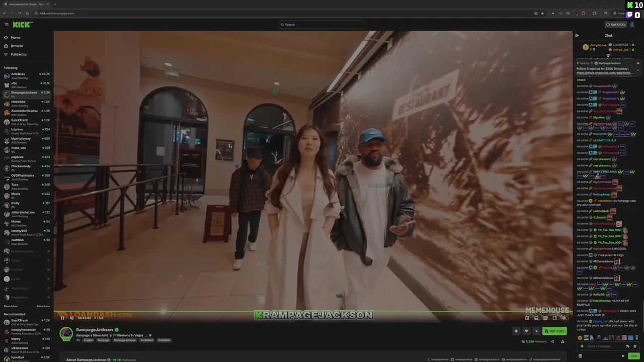
Task: Jump to LIVE indicator on player
Action: [100, 318]
